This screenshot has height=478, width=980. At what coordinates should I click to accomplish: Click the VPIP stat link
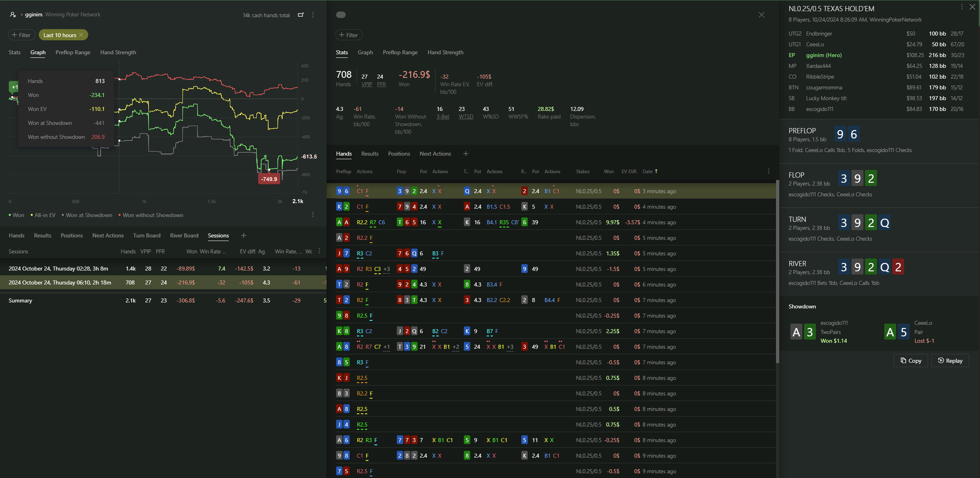pos(367,84)
